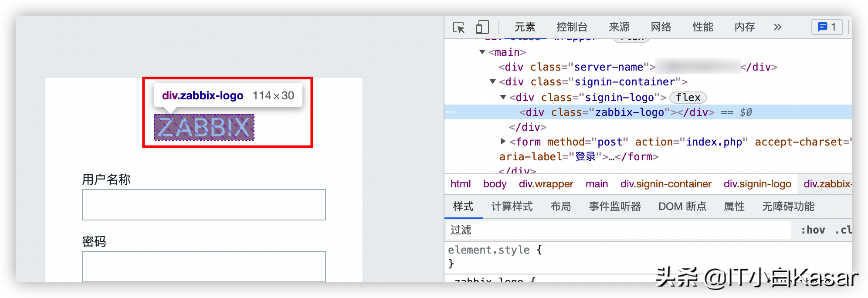
Task: Click html in the breadcrumb trail
Action: [x=461, y=184]
